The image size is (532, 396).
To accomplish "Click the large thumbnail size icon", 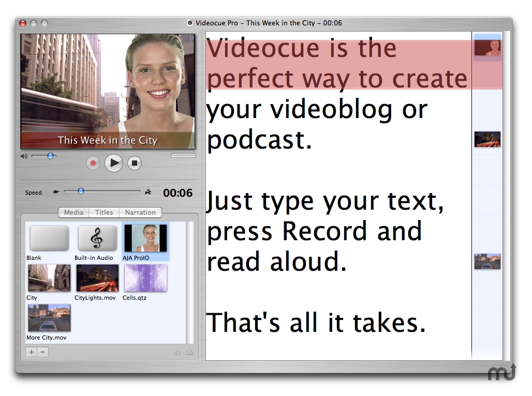I will coord(189,352).
